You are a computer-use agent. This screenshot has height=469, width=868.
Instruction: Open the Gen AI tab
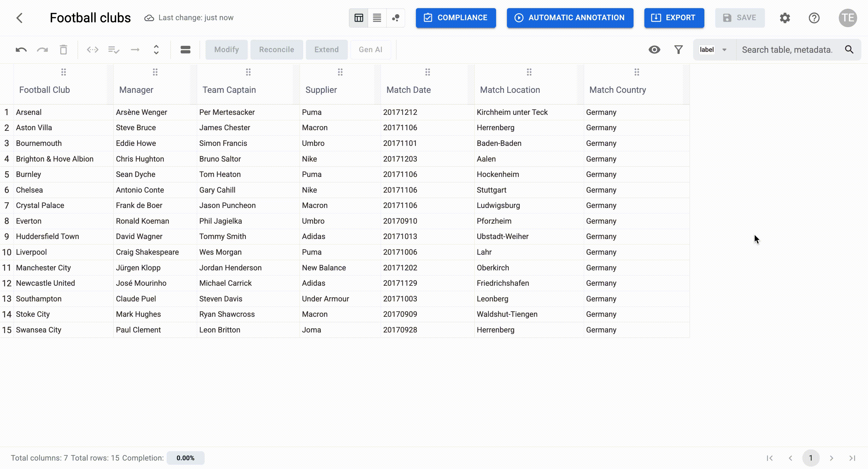(x=370, y=50)
